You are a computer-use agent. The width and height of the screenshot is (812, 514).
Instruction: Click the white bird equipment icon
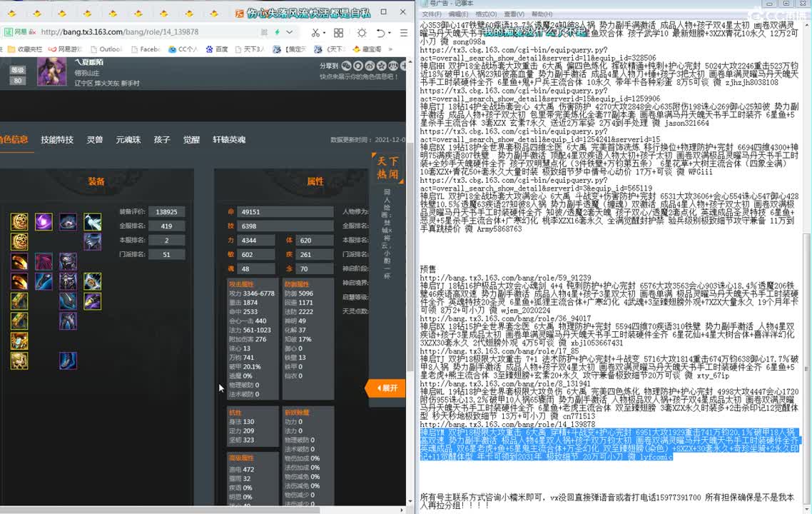pyautogui.click(x=92, y=222)
